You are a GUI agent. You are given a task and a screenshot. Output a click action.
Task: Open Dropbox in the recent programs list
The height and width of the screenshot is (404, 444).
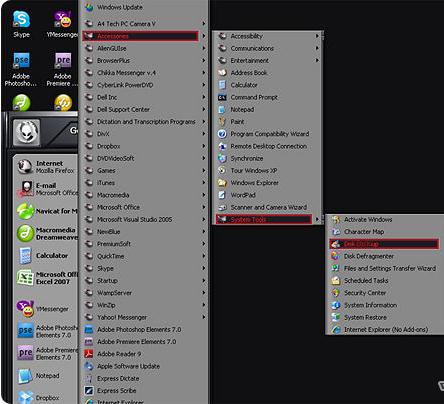(38, 398)
